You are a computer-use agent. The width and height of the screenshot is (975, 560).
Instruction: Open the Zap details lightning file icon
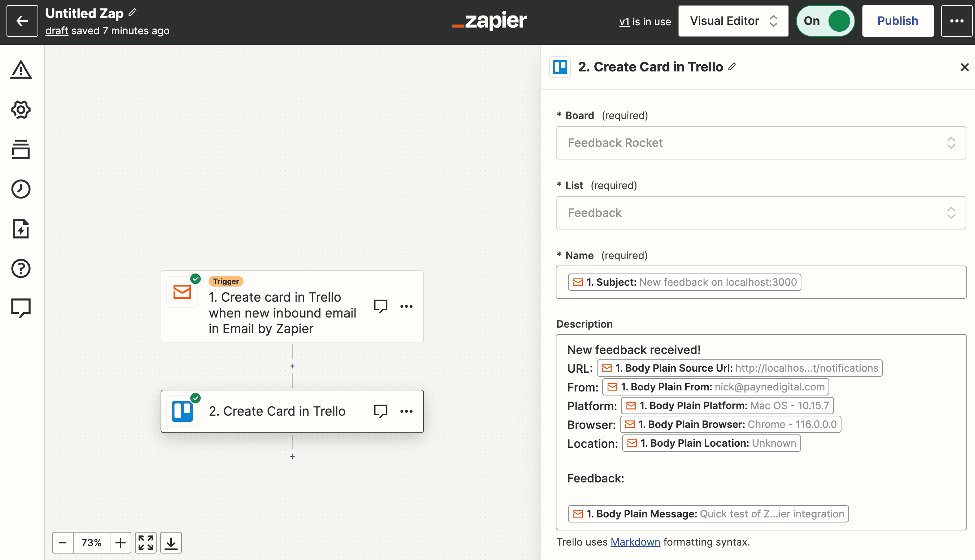[x=21, y=229]
